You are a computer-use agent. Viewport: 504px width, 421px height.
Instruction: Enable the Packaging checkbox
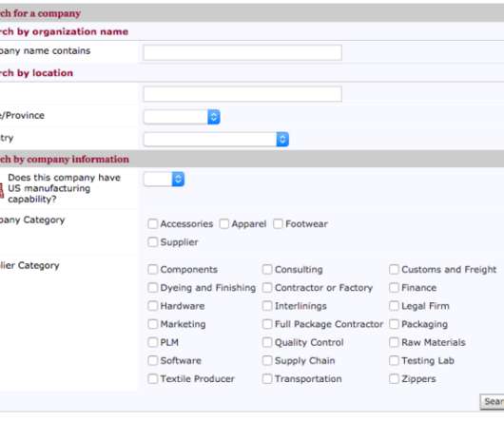[x=394, y=324]
